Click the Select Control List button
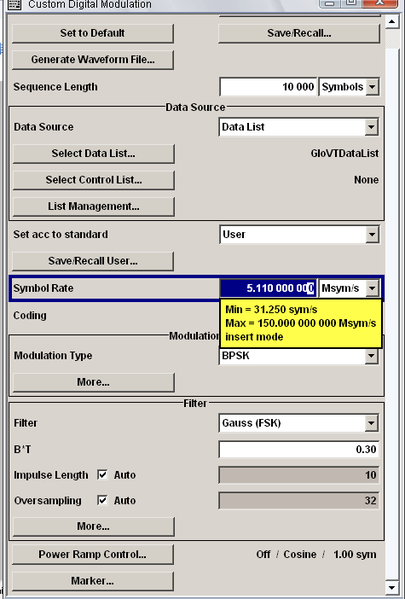The image size is (405, 599). tap(94, 180)
